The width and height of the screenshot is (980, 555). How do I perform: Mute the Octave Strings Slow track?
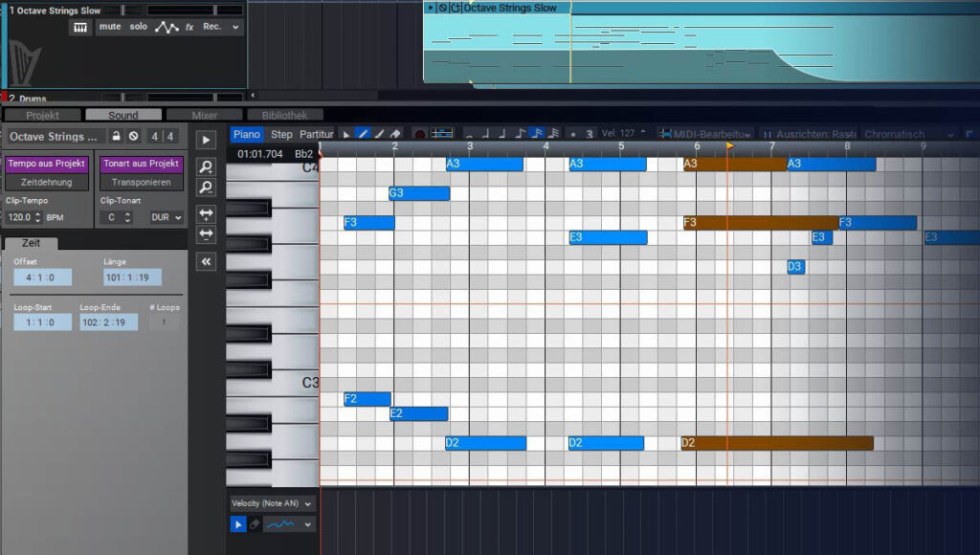pyautogui.click(x=110, y=28)
